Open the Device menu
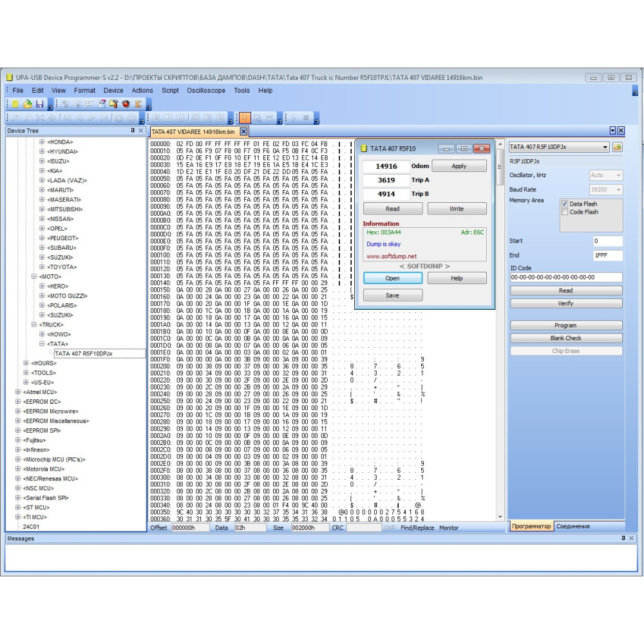The height and width of the screenshot is (644, 644). tap(113, 90)
